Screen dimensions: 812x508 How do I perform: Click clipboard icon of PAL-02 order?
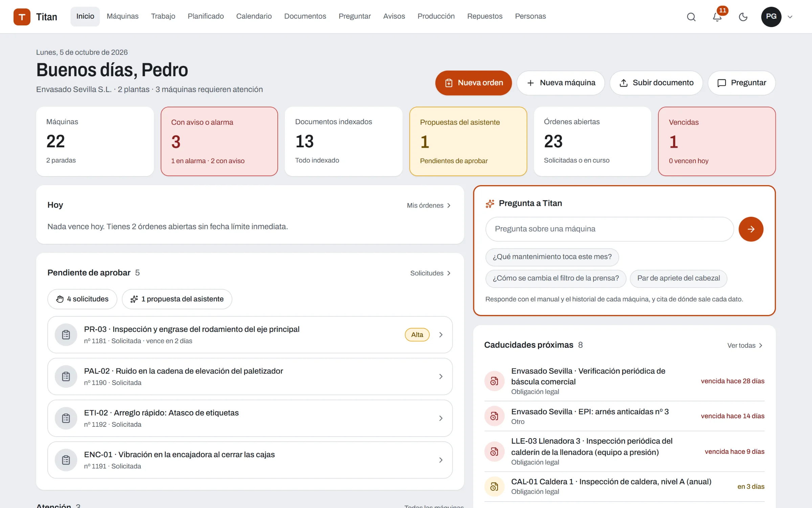click(66, 376)
